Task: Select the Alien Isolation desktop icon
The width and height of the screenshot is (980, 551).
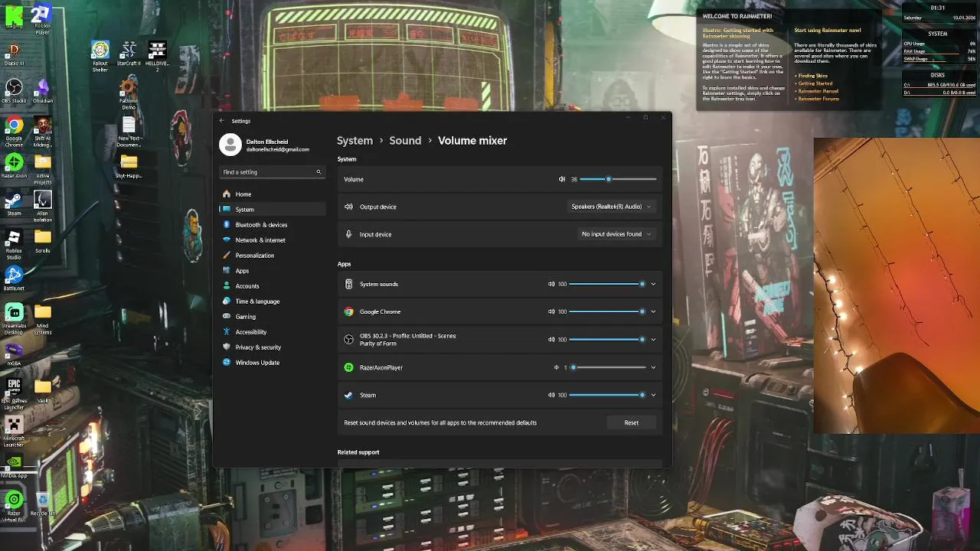Action: pos(43,207)
